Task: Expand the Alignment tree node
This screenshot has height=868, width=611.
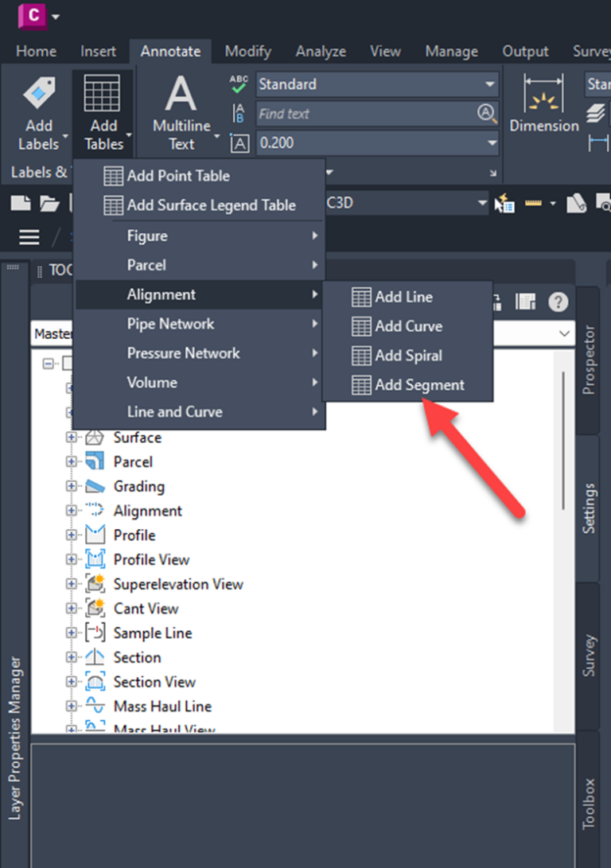Action: click(71, 511)
